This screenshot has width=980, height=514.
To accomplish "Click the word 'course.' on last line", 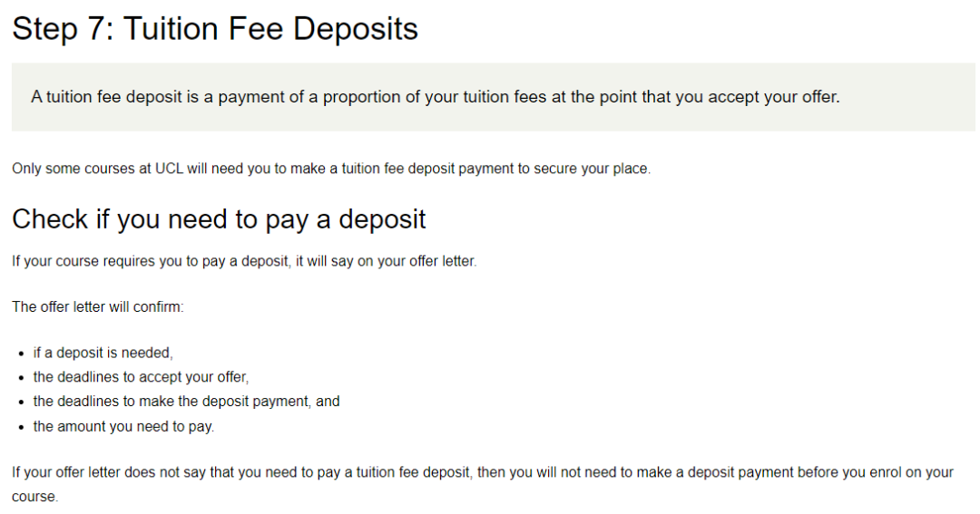I will (35, 497).
